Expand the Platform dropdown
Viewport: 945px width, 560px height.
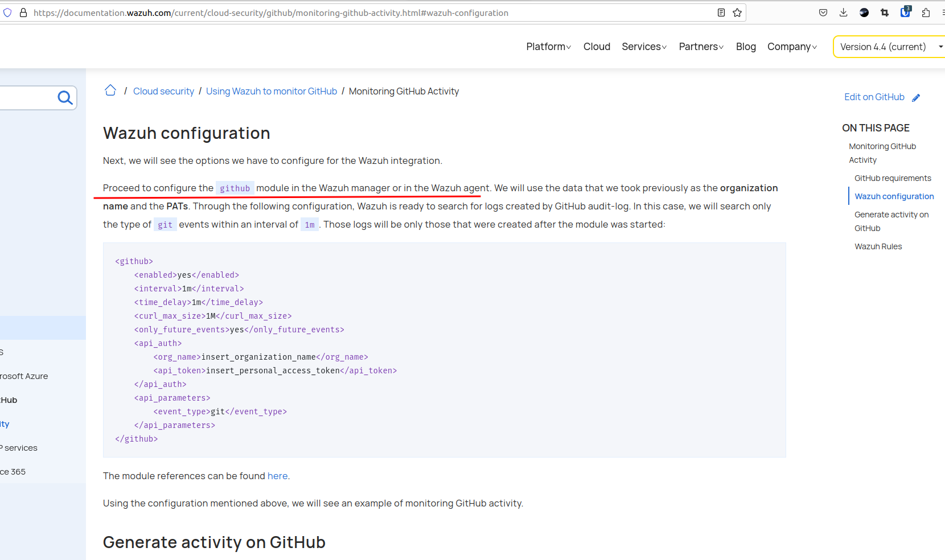(547, 47)
